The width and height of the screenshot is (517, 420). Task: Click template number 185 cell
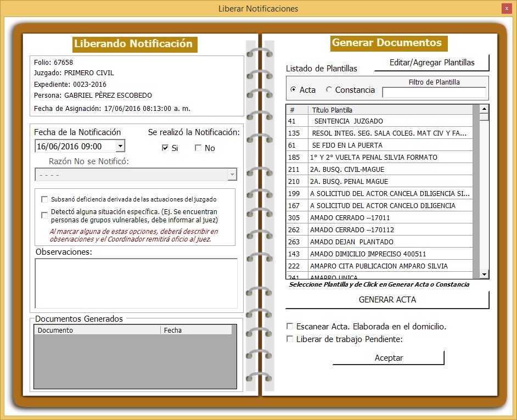coord(297,158)
